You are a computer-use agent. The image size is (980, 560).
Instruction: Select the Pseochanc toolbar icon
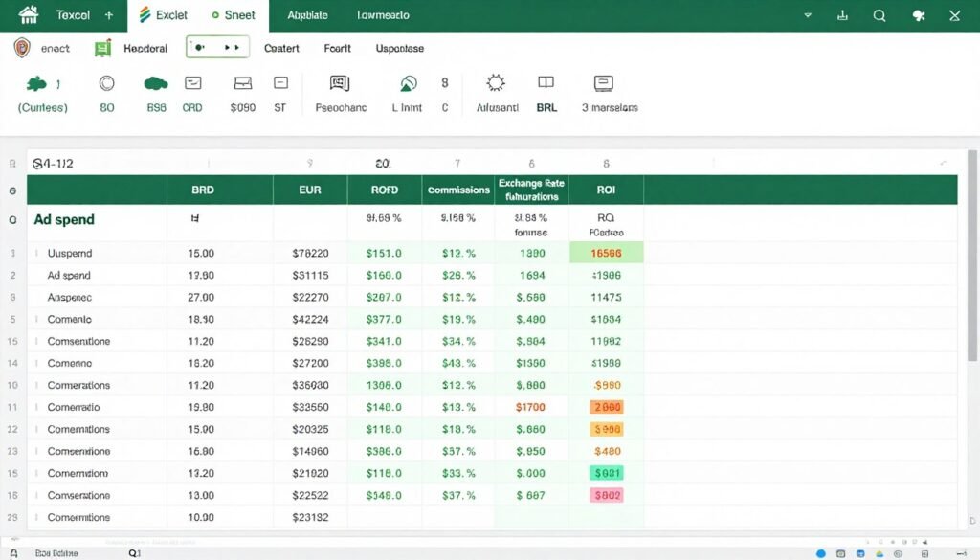[341, 84]
